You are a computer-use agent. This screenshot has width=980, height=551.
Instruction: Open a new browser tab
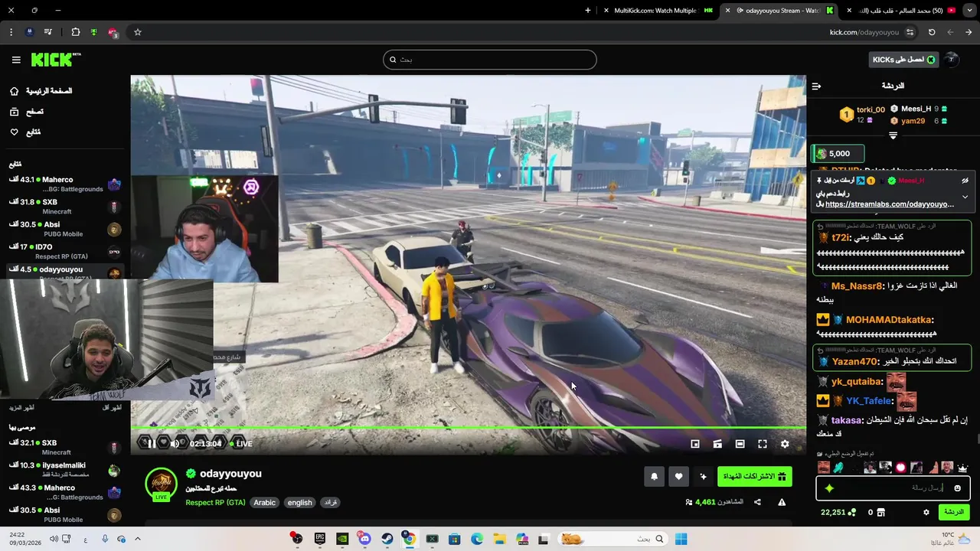588,11
